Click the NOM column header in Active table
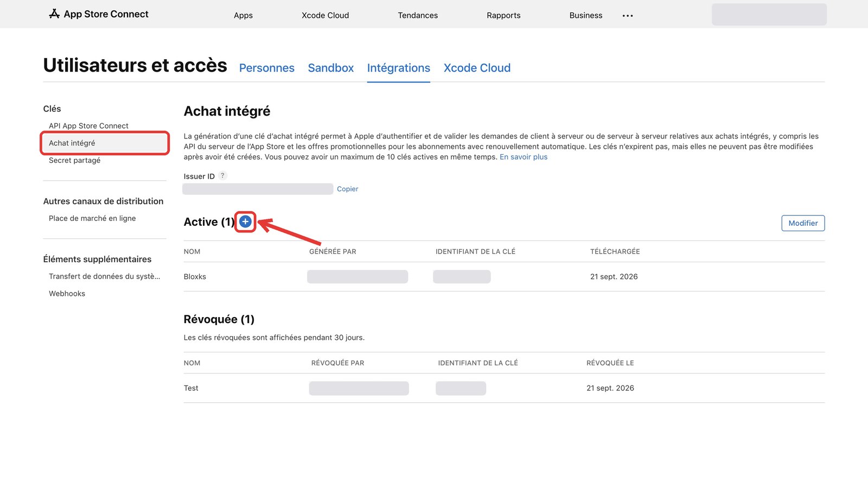The height and width of the screenshot is (494, 868). (192, 251)
